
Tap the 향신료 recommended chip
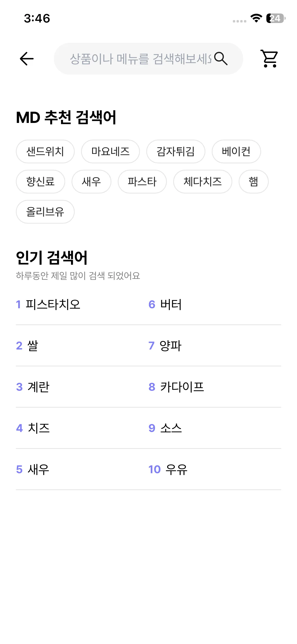(40, 182)
